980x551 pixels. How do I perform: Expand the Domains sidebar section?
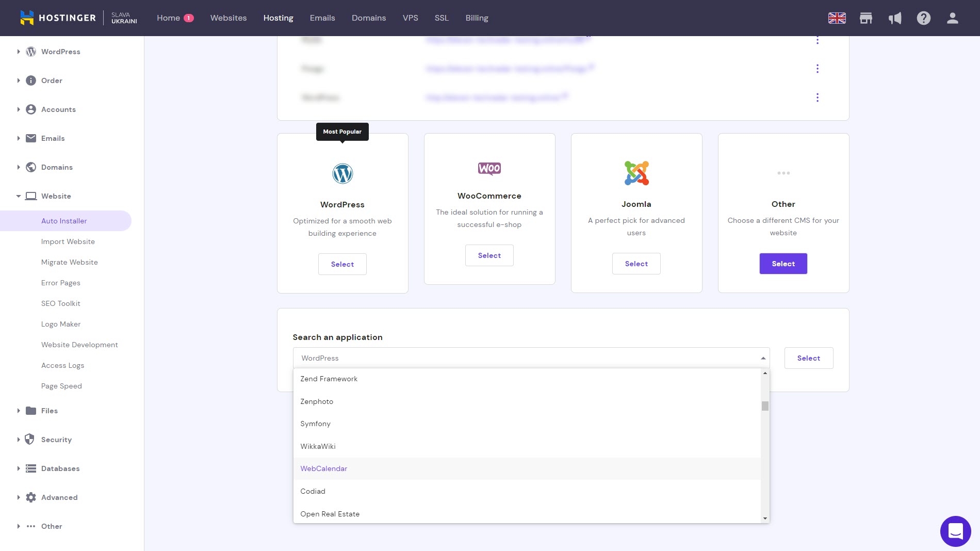coord(19,167)
